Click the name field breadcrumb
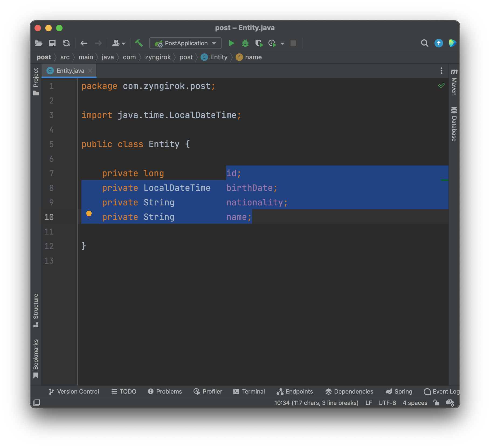490x448 pixels. point(249,57)
